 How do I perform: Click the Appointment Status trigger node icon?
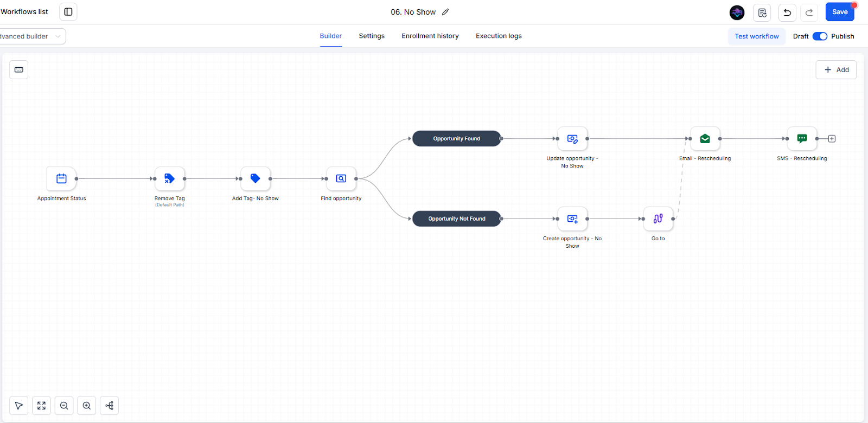click(61, 178)
